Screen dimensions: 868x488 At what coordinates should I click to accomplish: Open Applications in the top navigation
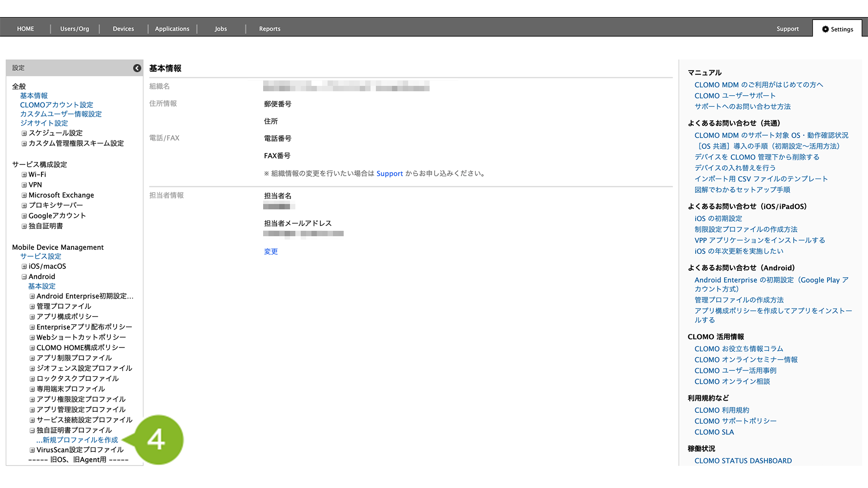pyautogui.click(x=172, y=29)
